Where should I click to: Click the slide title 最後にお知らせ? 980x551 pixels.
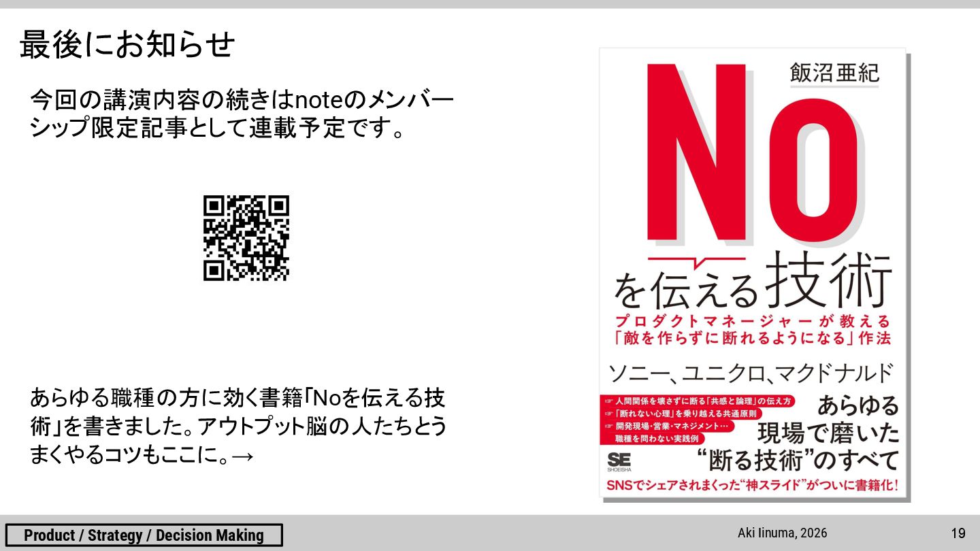127,45
